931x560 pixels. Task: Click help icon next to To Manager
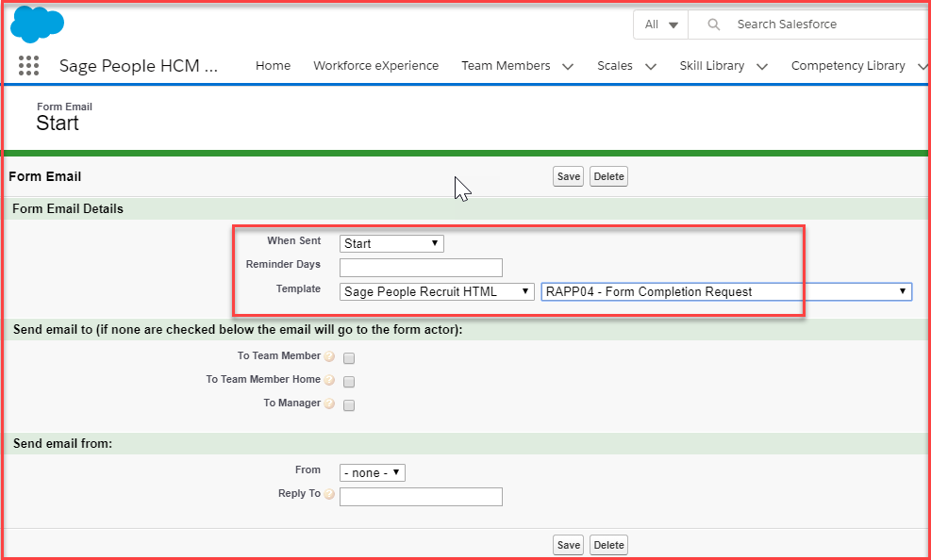pyautogui.click(x=329, y=404)
